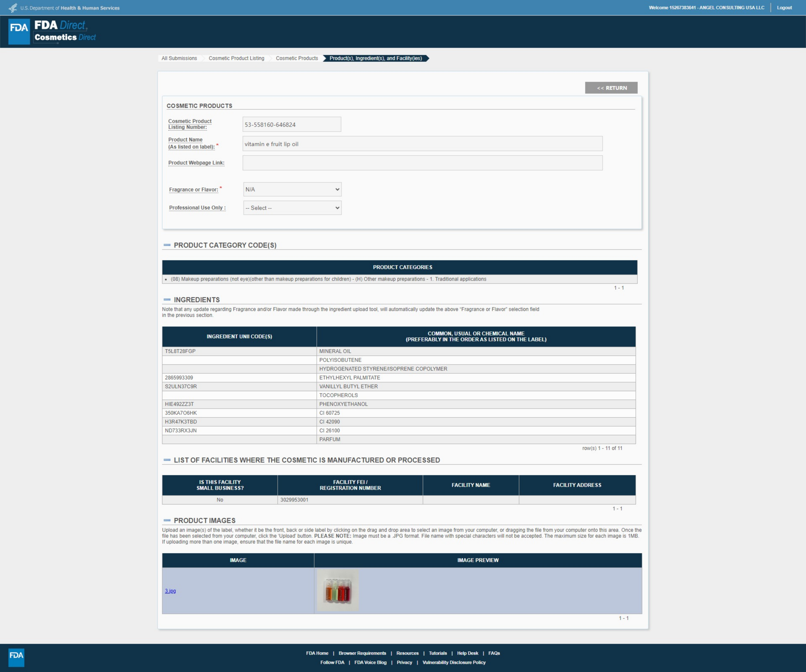Open Cosmetic Product Listing breadcrumb

coord(236,58)
